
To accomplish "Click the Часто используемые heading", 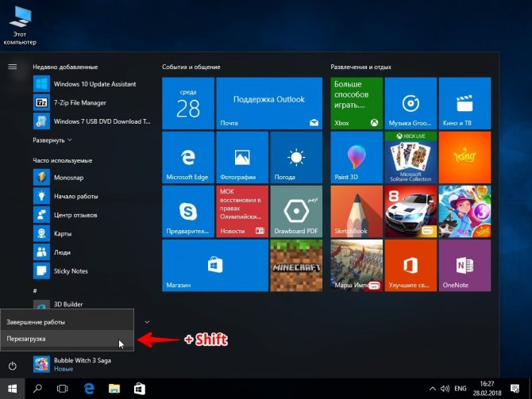I will [x=63, y=160].
